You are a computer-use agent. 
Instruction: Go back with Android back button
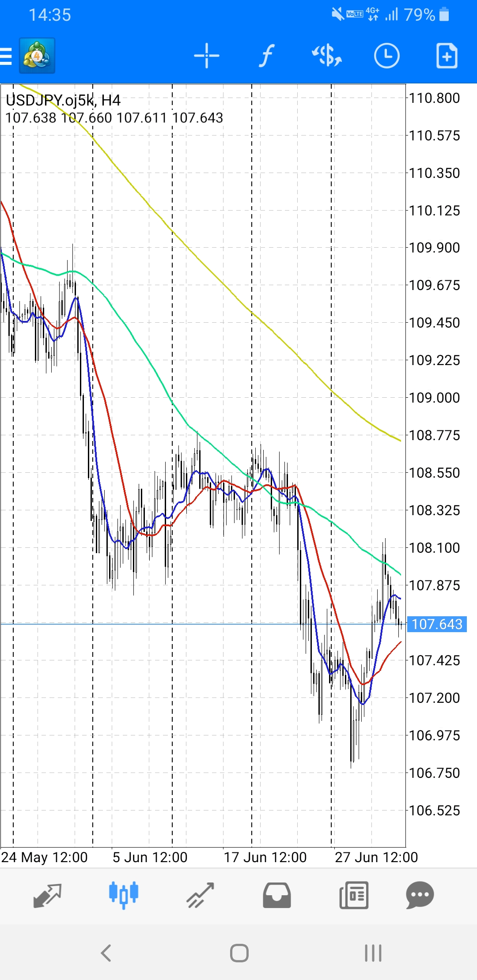point(106,953)
